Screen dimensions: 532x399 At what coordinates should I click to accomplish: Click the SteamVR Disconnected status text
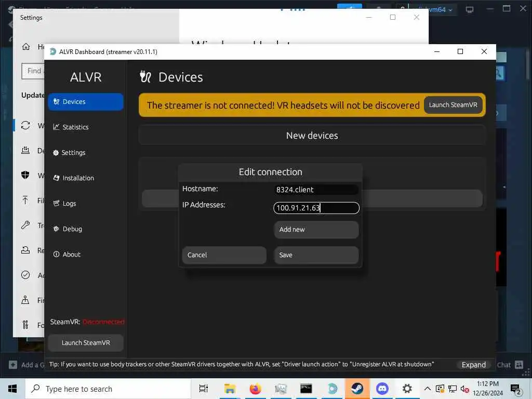coord(103,322)
